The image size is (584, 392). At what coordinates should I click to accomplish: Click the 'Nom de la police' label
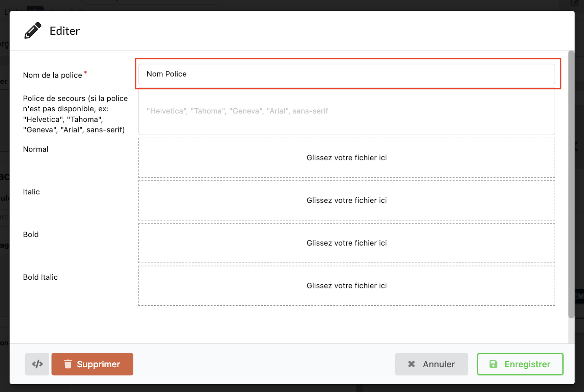point(52,75)
